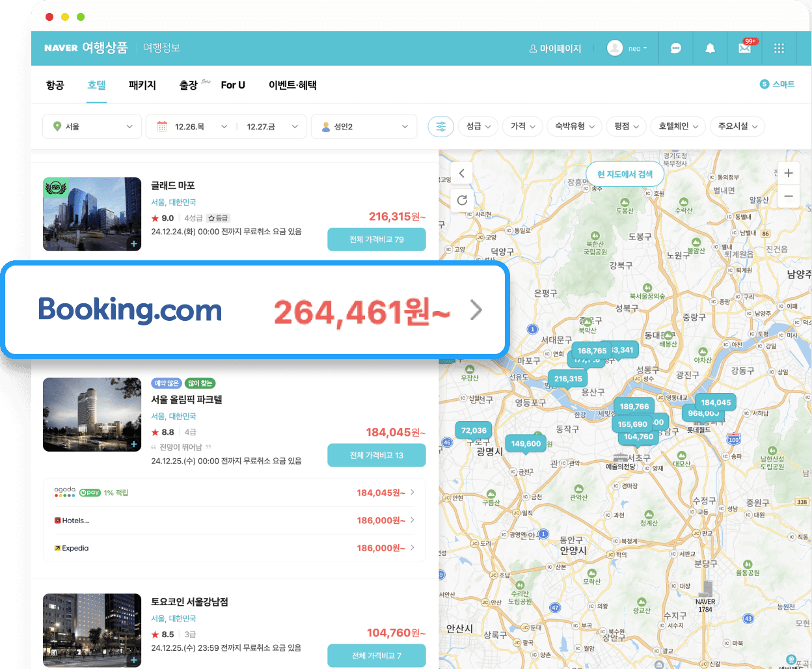812x669 pixels.
Task: Open 서울 올림픽 파크텔 hotel title
Action: point(187,400)
